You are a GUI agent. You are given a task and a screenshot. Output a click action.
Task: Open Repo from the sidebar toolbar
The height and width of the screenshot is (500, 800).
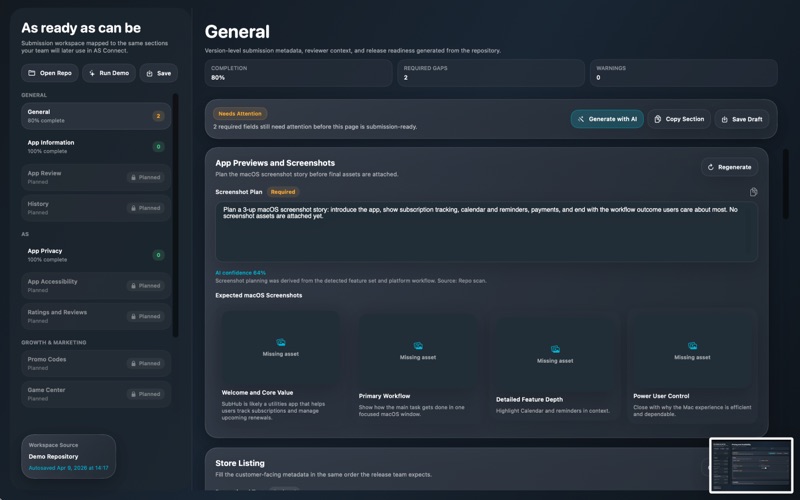click(49, 73)
